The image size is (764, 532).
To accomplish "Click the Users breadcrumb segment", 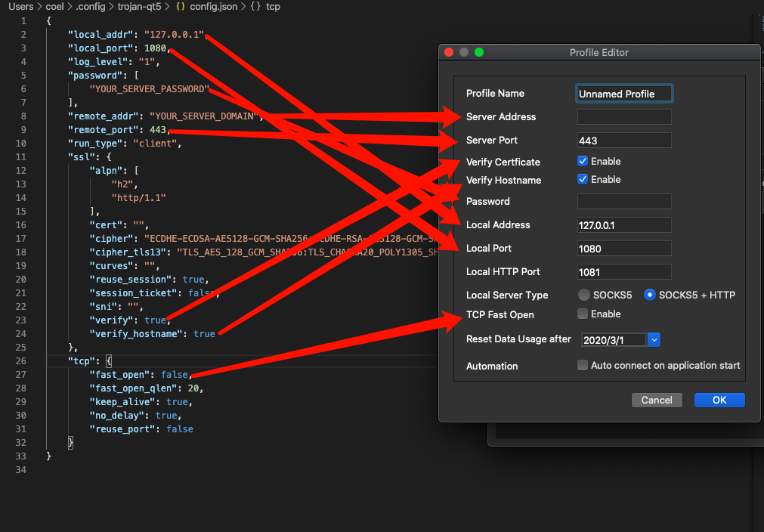I will pos(21,7).
